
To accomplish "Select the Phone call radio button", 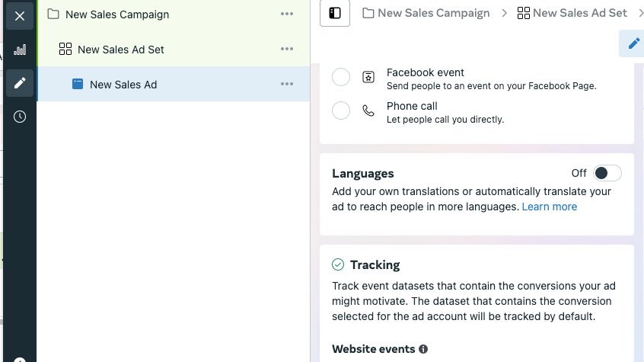I will (341, 111).
